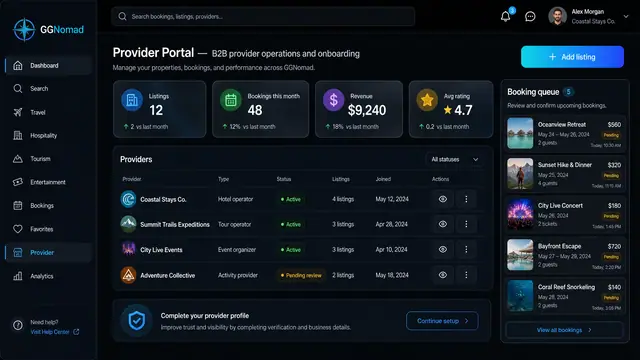Click the Avg rating star icon
The height and width of the screenshot is (360, 640).
click(x=427, y=100)
